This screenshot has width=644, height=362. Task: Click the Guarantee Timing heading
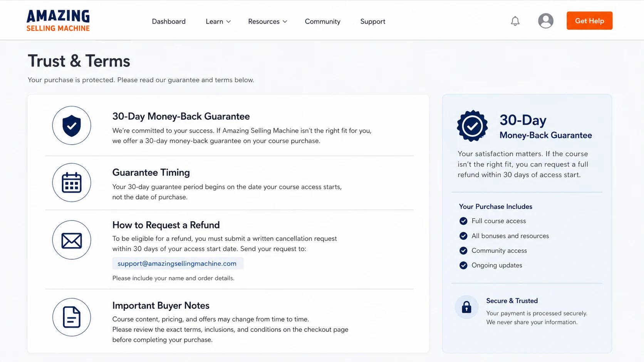[151, 172]
